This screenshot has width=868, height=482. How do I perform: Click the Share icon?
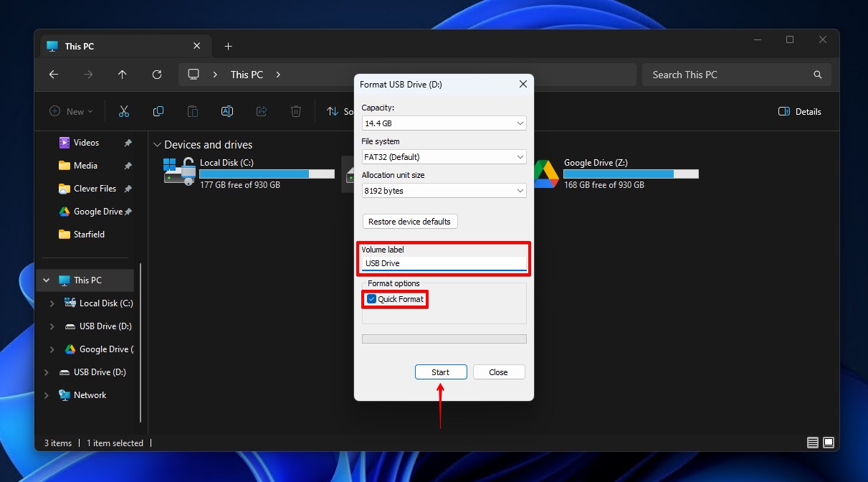pos(261,111)
